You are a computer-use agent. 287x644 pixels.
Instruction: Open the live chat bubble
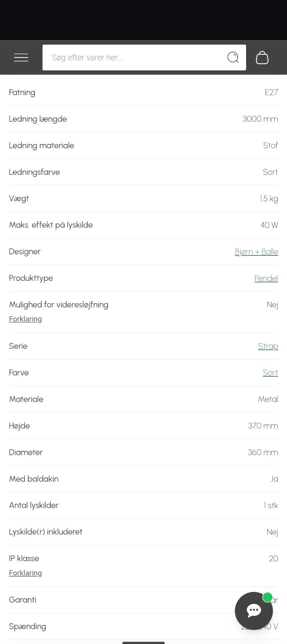click(x=254, y=610)
